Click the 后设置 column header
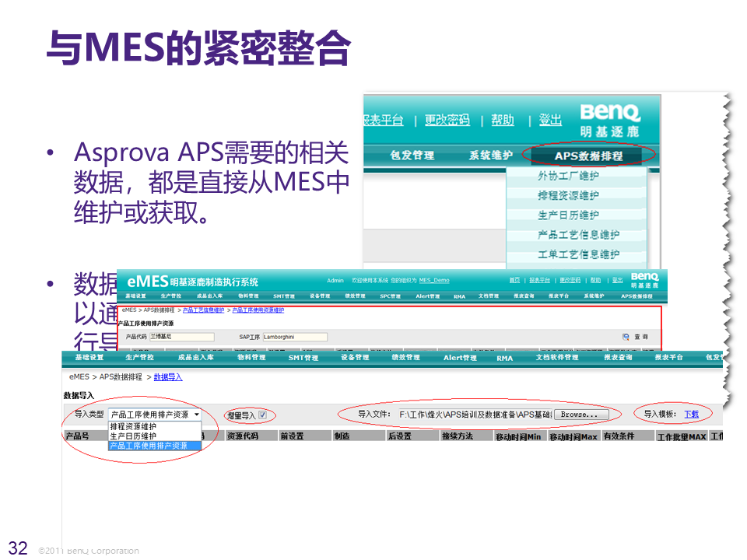Image resolution: width=747 pixels, height=560 pixels. click(412, 436)
